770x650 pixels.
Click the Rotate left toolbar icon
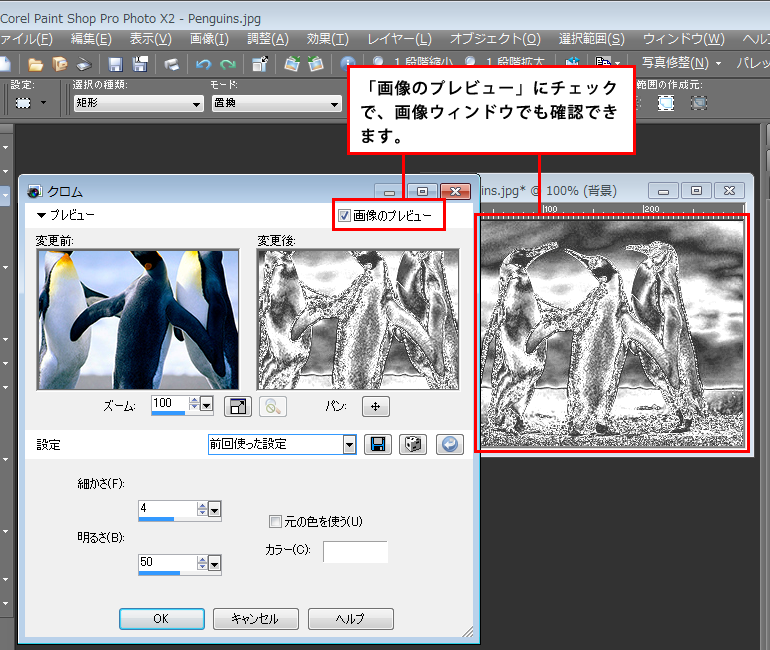292,64
